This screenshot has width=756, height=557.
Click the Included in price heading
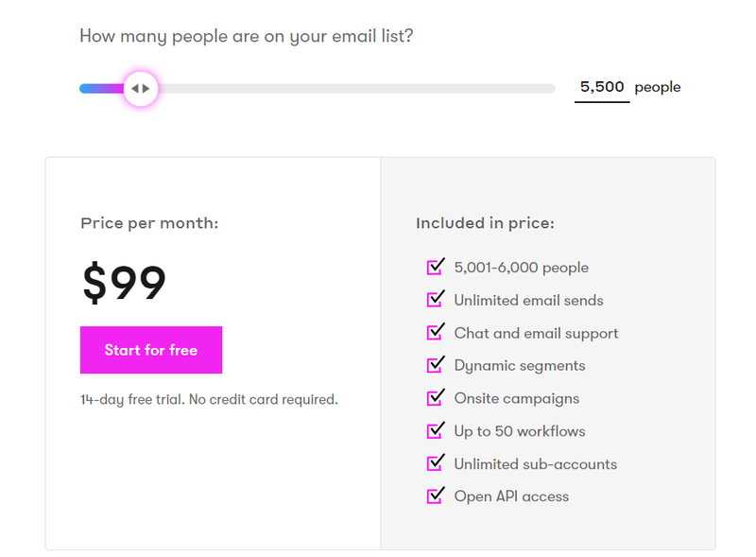point(485,222)
